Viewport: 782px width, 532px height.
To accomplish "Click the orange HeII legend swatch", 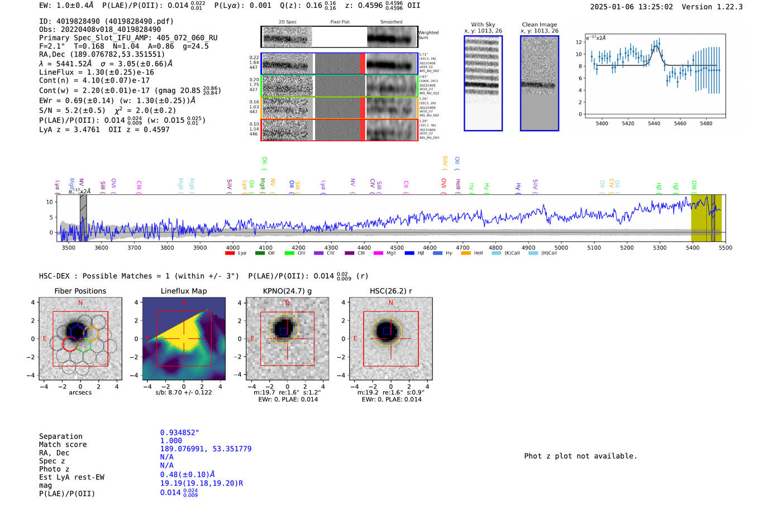I will pos(466,253).
